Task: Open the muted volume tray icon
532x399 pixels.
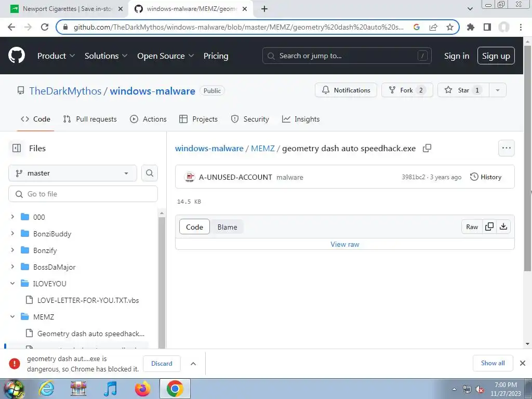Action: pyautogui.click(x=480, y=389)
